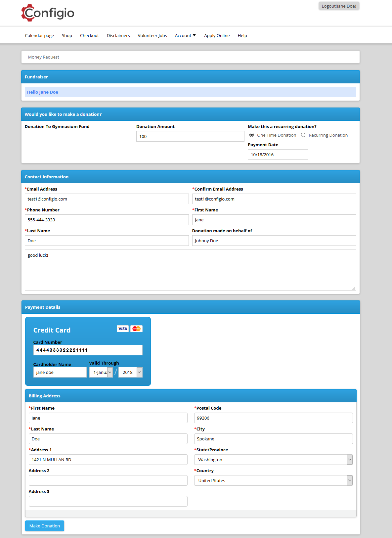The height and width of the screenshot is (538, 392).
Task: Select Recurring Donation radio button
Action: point(303,135)
